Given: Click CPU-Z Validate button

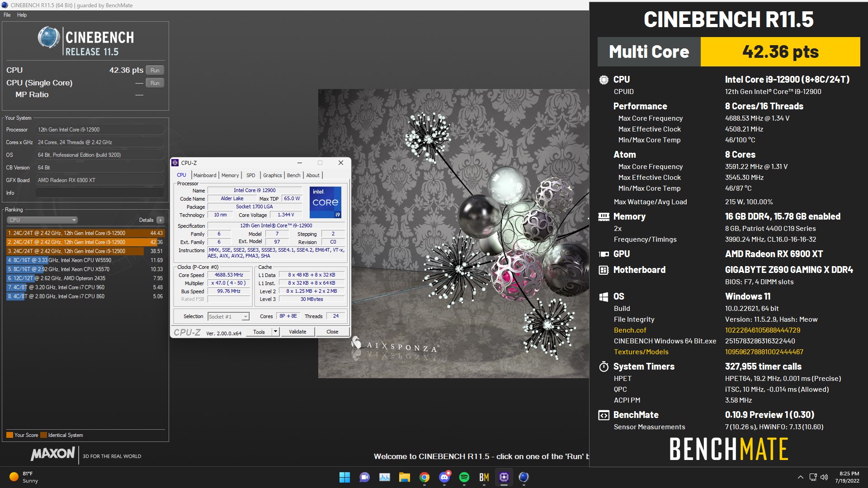Looking at the screenshot, I should click(297, 332).
